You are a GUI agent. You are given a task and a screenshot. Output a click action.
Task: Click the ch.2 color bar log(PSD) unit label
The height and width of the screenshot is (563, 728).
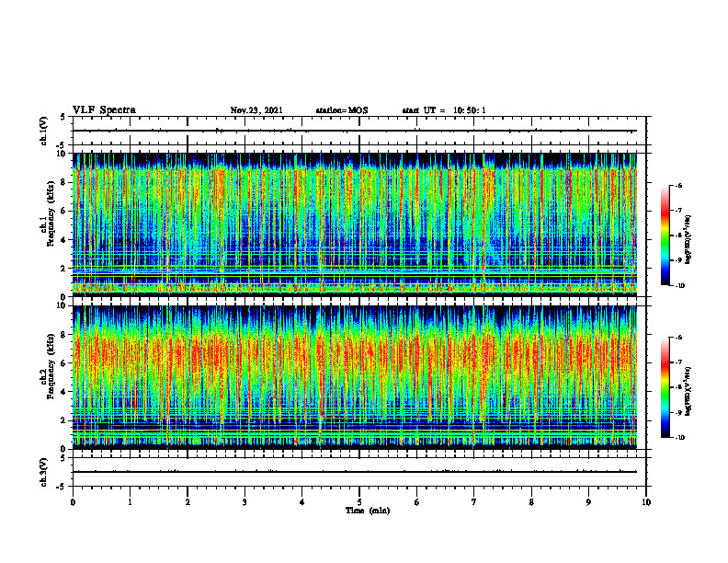(x=688, y=392)
